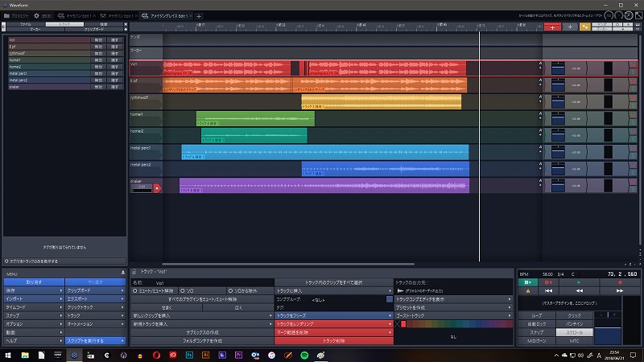The width and height of the screenshot is (644, 362).
Task: Click the Spotify icon in the taskbar
Action: [x=304, y=355]
